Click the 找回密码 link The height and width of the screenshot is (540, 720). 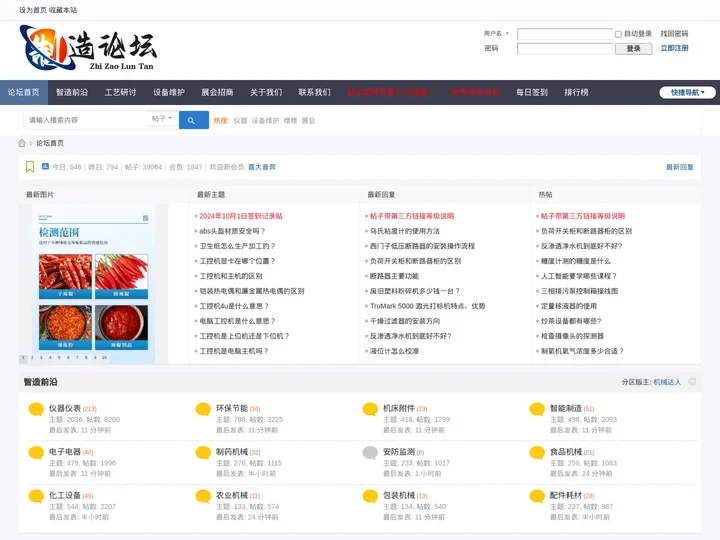pyautogui.click(x=674, y=34)
